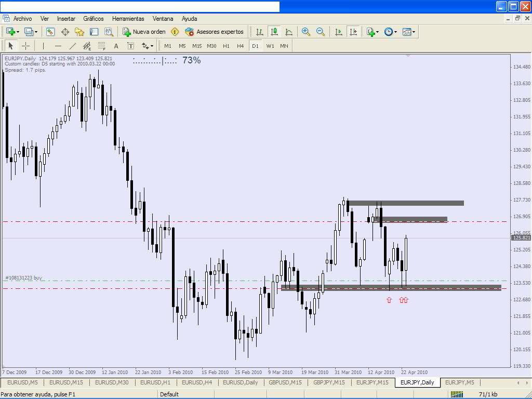Select the Horizontal Line drawing tool
532x399 pixels.
[x=58, y=46]
